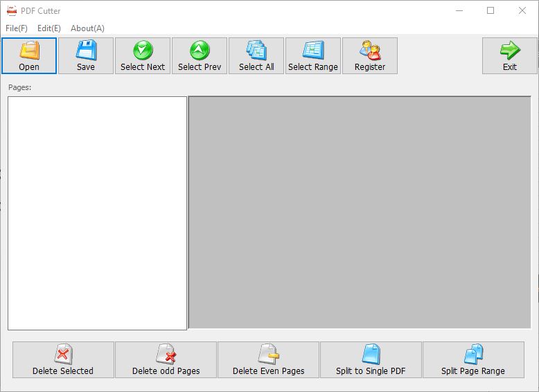Quit via the green Exit arrow button
The width and height of the screenshot is (539, 392).
point(510,56)
